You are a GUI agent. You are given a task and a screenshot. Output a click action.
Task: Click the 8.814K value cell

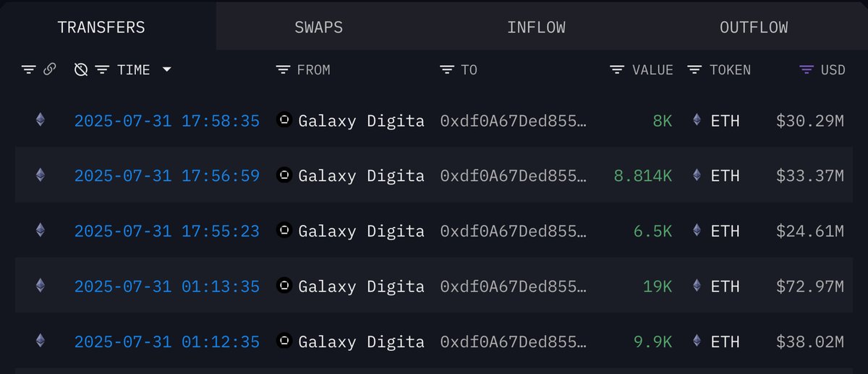643,175
